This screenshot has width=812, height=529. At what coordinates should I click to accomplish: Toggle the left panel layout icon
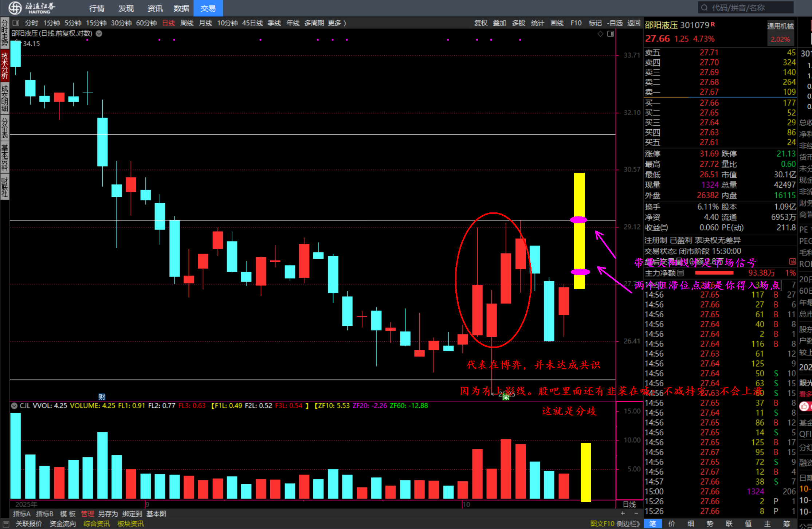16,23
